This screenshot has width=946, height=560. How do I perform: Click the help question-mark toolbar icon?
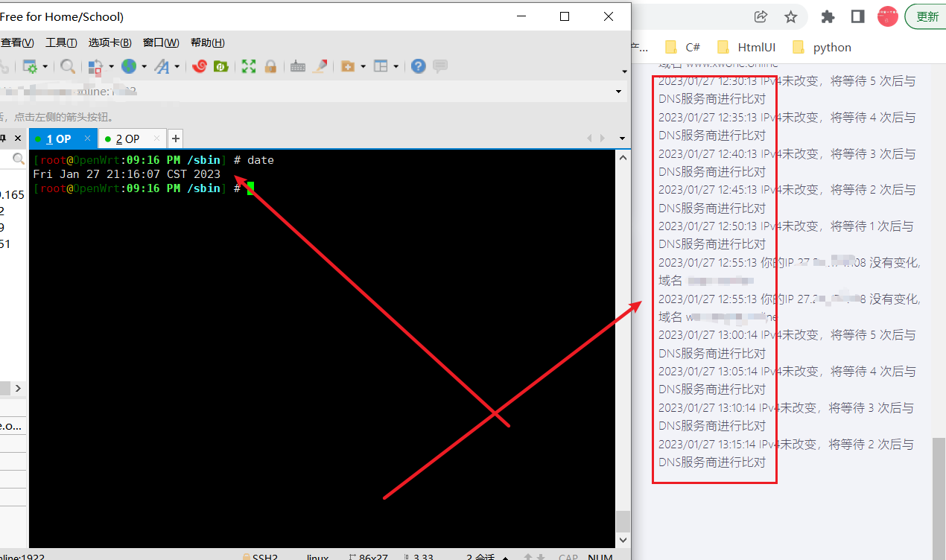click(x=418, y=66)
